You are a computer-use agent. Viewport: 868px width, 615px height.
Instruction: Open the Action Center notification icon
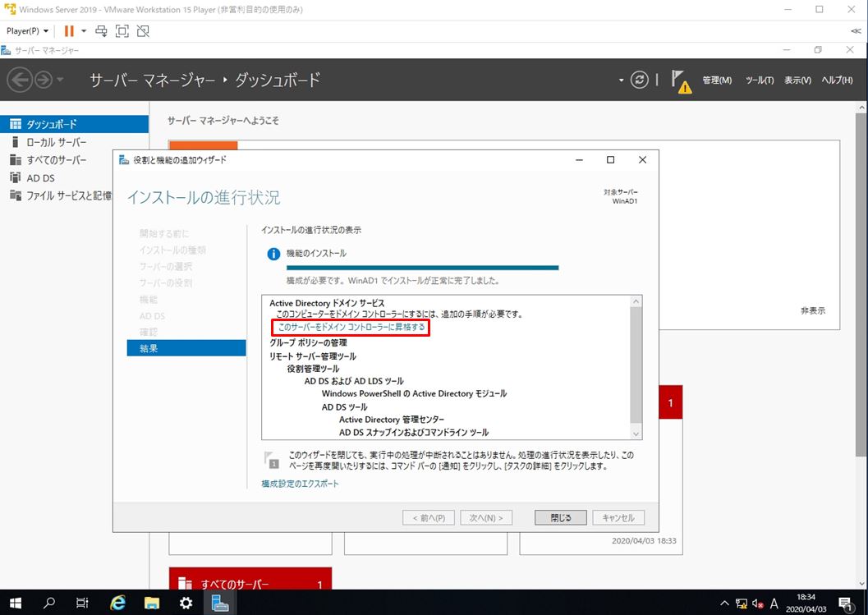coord(845,604)
